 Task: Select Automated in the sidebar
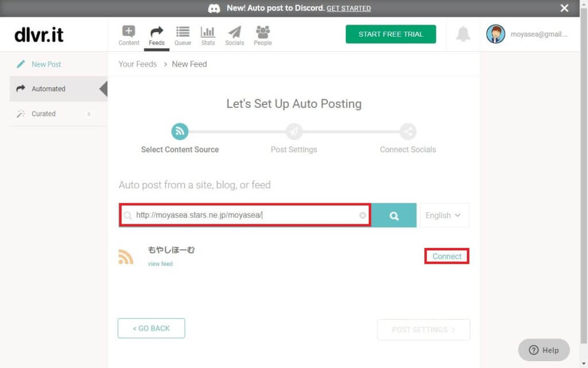coord(48,89)
